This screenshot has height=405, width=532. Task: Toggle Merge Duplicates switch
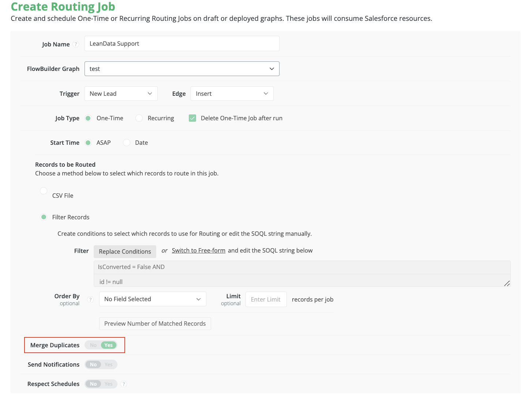101,345
